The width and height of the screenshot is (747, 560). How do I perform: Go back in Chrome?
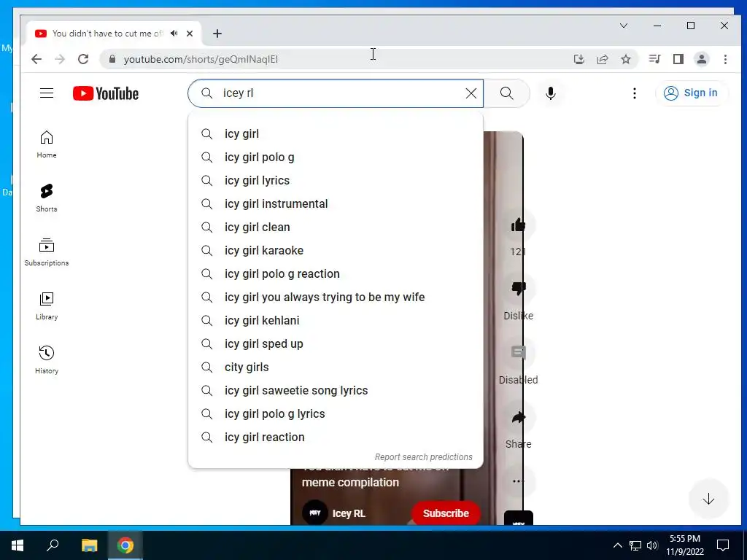(x=36, y=59)
